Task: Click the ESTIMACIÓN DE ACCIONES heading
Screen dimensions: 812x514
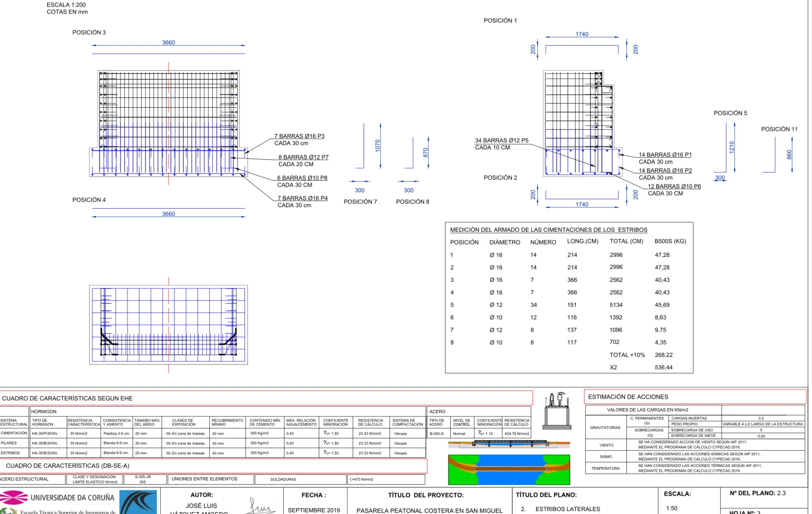Action: 628,397
